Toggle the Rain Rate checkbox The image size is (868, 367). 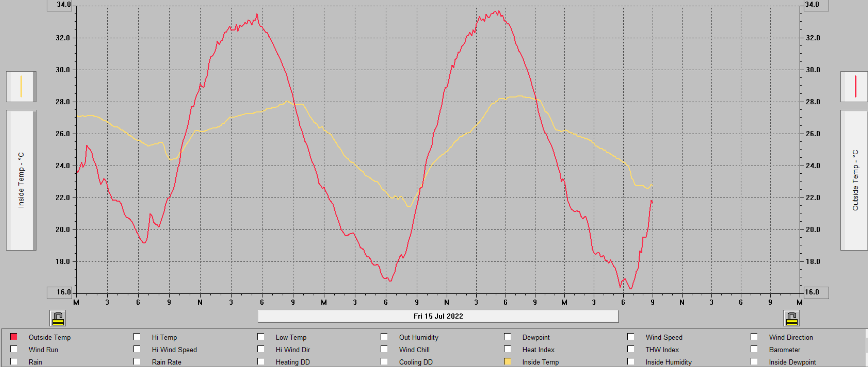coord(137,361)
